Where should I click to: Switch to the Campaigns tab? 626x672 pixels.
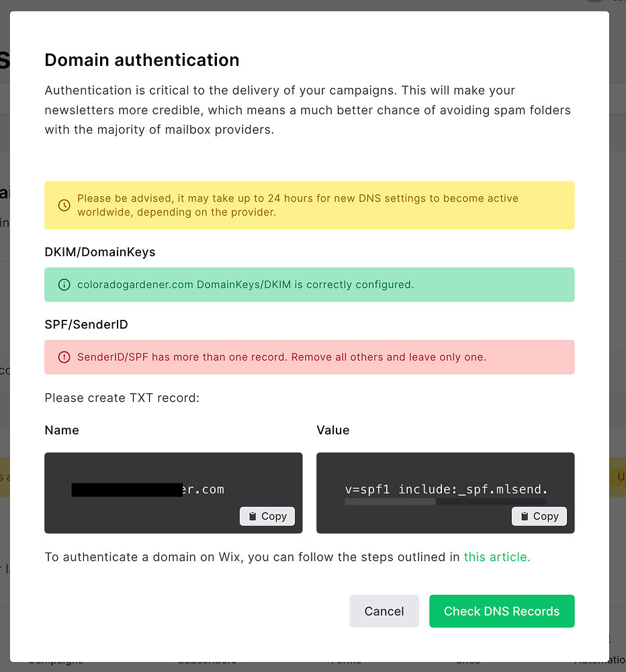pyautogui.click(x=56, y=662)
